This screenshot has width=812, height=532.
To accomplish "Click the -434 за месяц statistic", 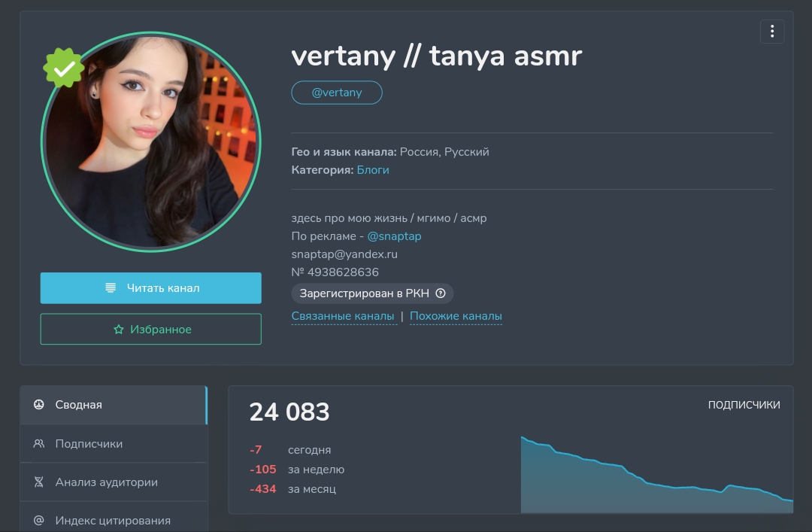I will click(292, 489).
